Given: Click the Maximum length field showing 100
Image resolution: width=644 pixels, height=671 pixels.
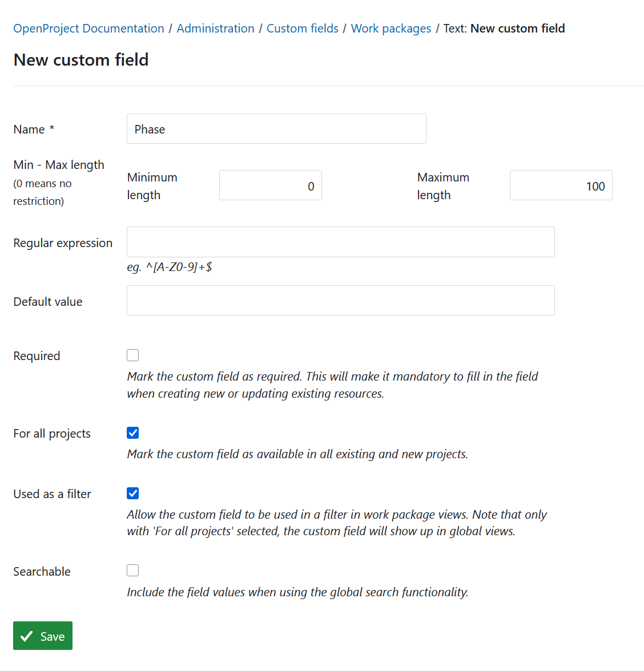Looking at the screenshot, I should [x=561, y=185].
